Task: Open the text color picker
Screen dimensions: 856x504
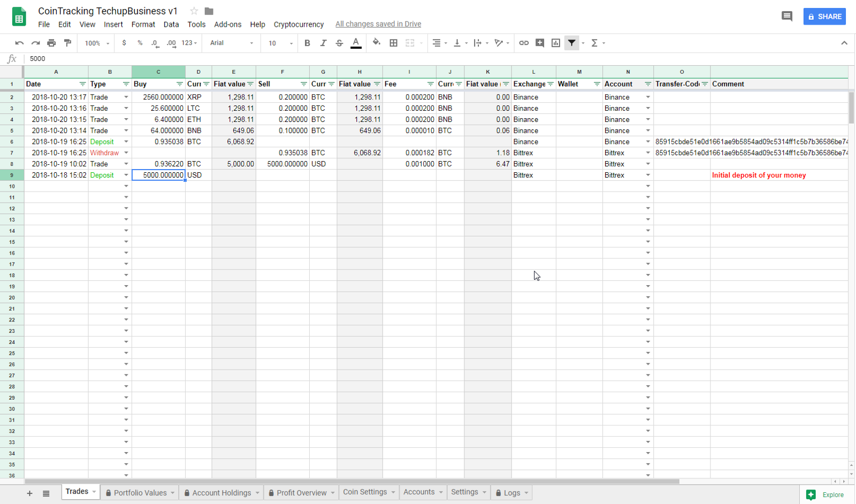Action: 356,43
